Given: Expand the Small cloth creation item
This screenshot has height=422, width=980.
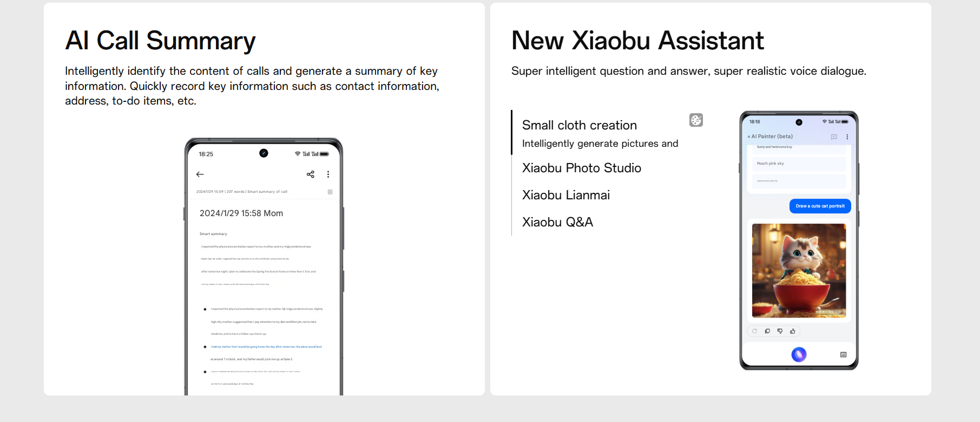Looking at the screenshot, I should tap(580, 125).
